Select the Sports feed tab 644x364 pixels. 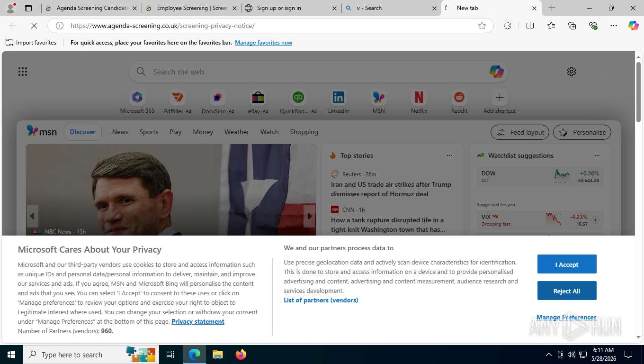(x=149, y=132)
